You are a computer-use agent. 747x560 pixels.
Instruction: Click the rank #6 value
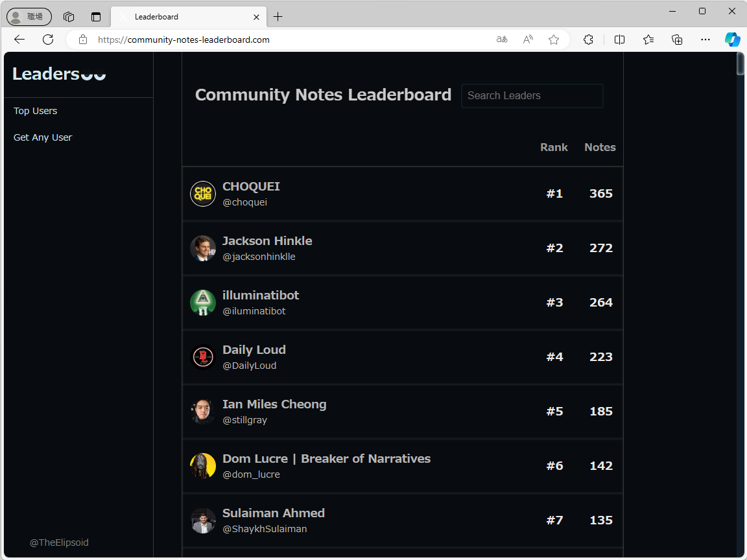click(x=554, y=466)
